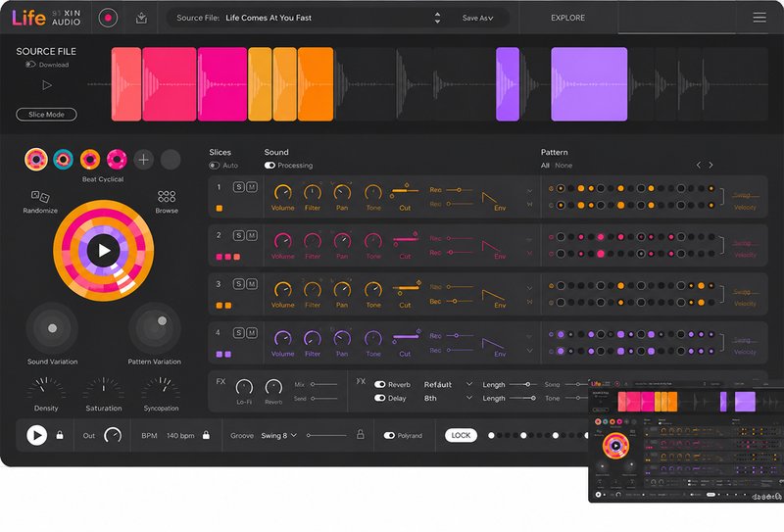Adjust Reverb Length slider
Image resolution: width=784 pixels, height=532 pixels.
pos(522,384)
